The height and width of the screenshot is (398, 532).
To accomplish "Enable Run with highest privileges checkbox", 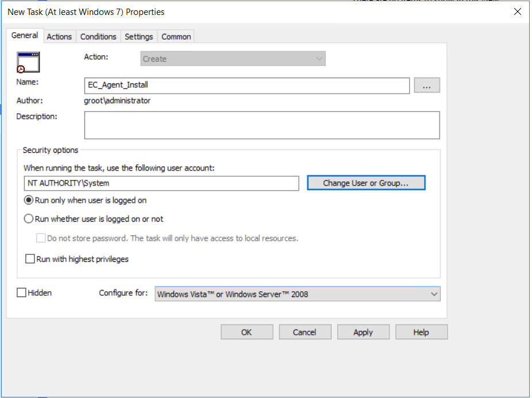I will [x=30, y=259].
